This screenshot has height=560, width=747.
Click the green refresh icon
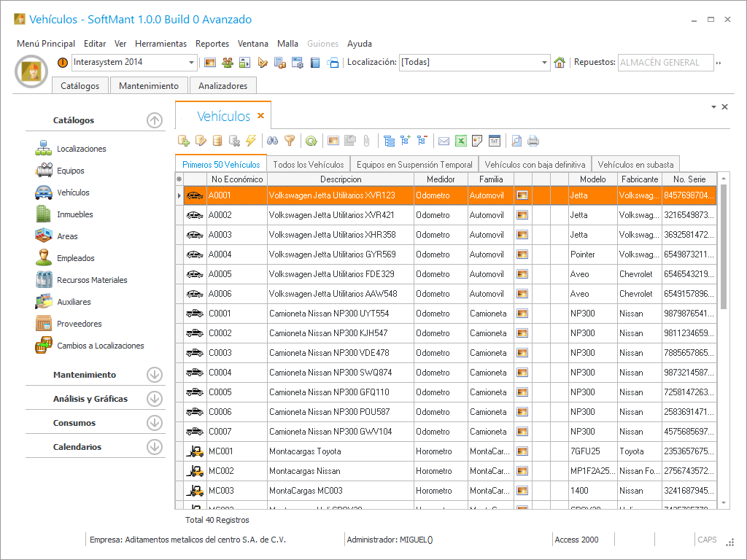311,141
